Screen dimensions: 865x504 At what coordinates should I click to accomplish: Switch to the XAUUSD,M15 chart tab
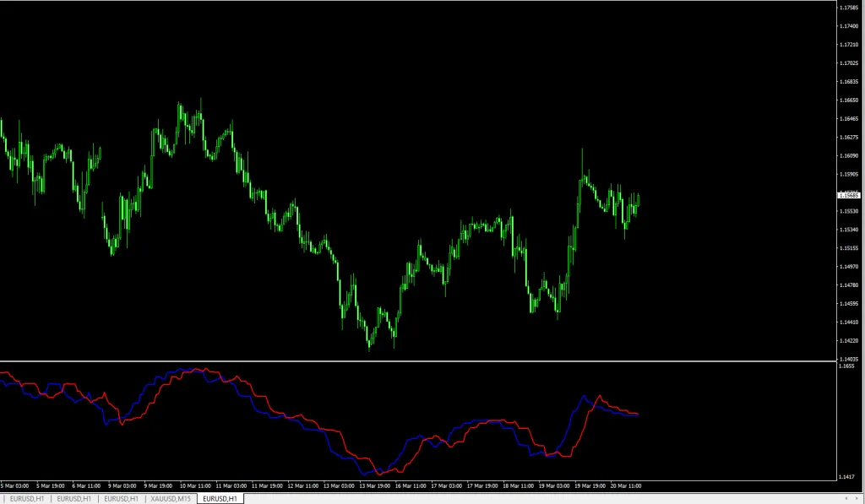pyautogui.click(x=170, y=499)
